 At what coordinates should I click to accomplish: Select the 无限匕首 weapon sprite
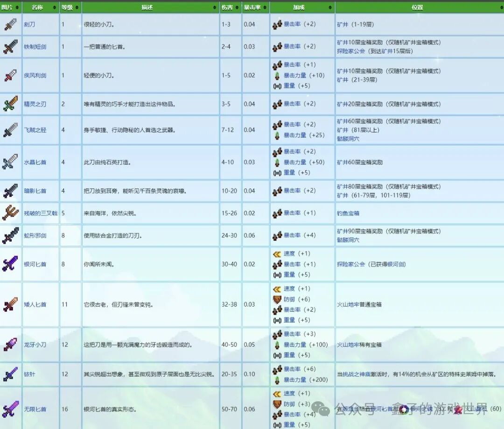point(10,409)
